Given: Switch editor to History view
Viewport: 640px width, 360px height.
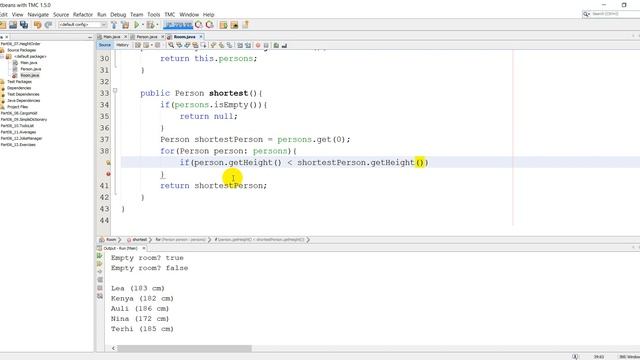Looking at the screenshot, I should (x=122, y=45).
